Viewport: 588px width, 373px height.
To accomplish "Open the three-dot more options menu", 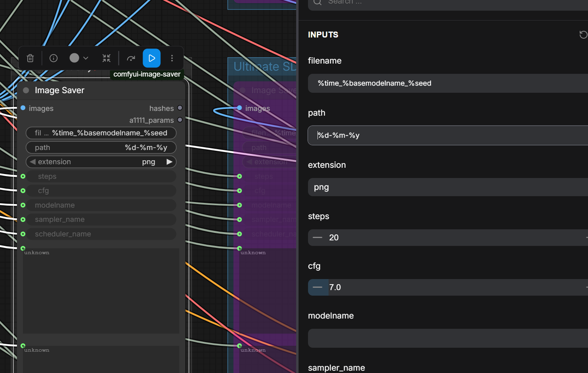I will [172, 58].
